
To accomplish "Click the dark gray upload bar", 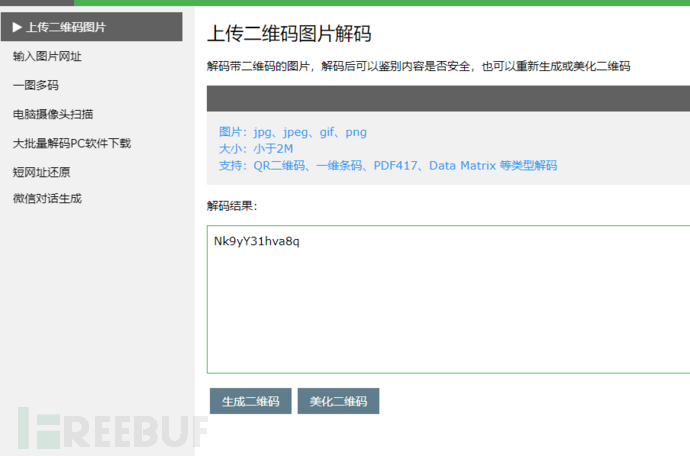I will click(x=448, y=98).
